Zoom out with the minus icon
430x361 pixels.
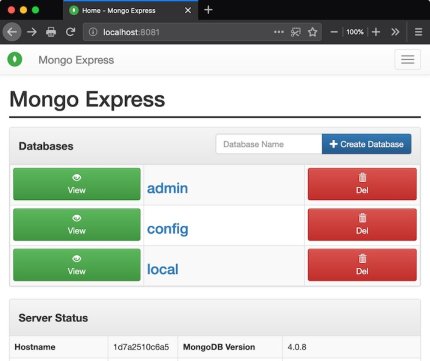[334, 32]
